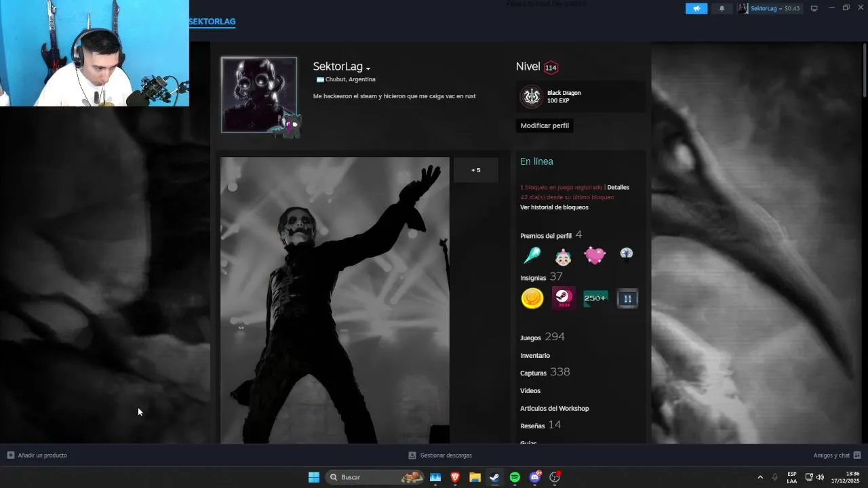Click the gold coin badge

click(532, 298)
